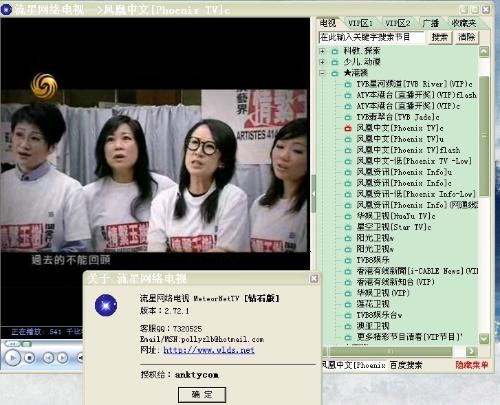Click the horizontal scroll-right arrow under the channel list
This screenshot has height=405, width=500.
click(x=471, y=351)
